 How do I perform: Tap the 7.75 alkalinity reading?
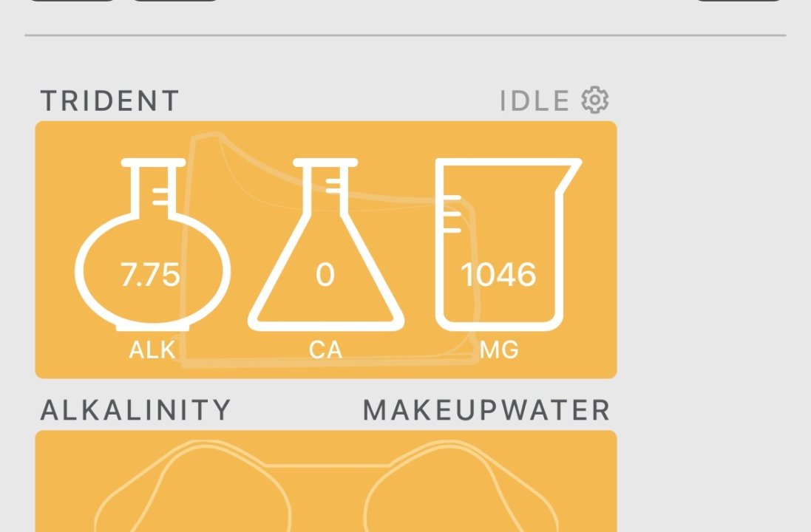tap(150, 275)
